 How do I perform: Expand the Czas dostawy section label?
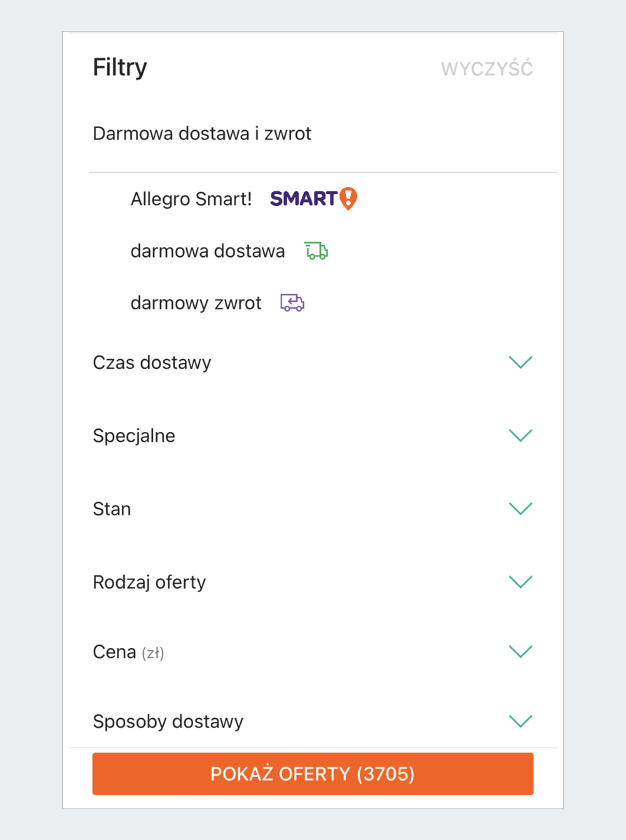(x=152, y=363)
